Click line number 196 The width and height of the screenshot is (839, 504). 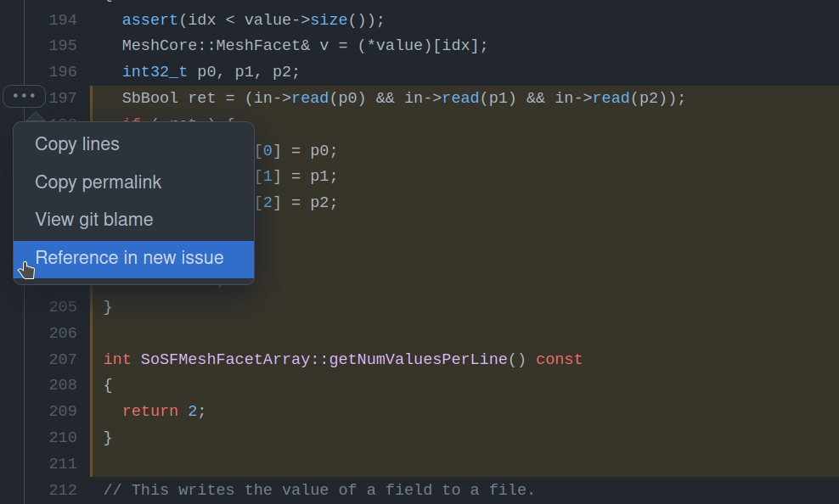pos(62,71)
